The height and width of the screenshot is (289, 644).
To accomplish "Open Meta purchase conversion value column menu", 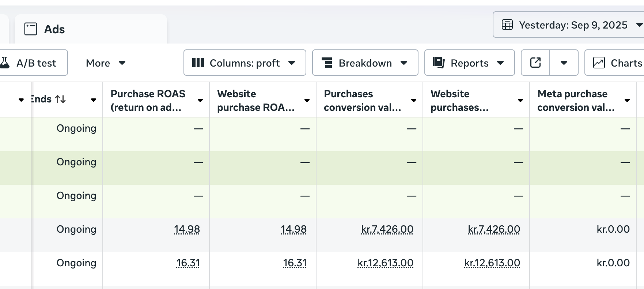I will point(627,100).
